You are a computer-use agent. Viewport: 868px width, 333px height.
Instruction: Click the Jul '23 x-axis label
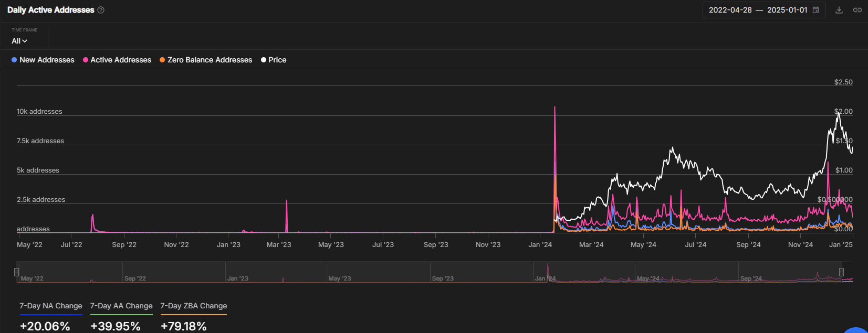(x=383, y=245)
